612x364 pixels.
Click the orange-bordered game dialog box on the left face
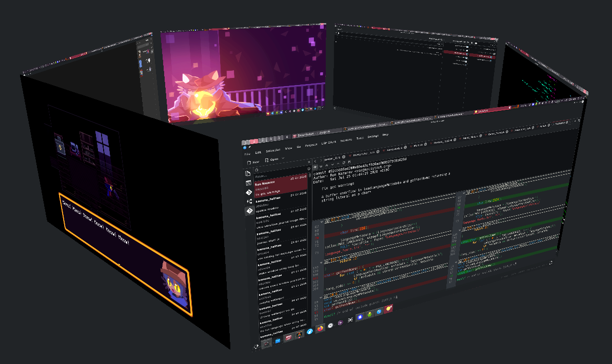(x=125, y=254)
